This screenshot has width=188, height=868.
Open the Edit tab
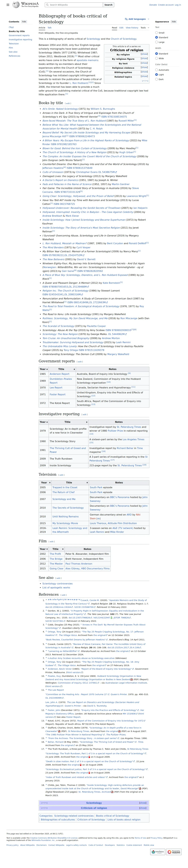point(121,28)
